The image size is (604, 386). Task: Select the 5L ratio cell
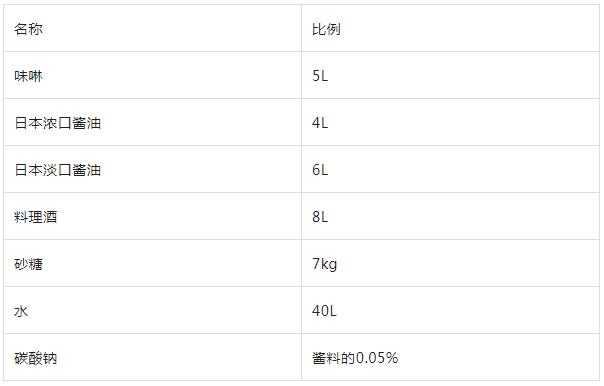coord(450,75)
